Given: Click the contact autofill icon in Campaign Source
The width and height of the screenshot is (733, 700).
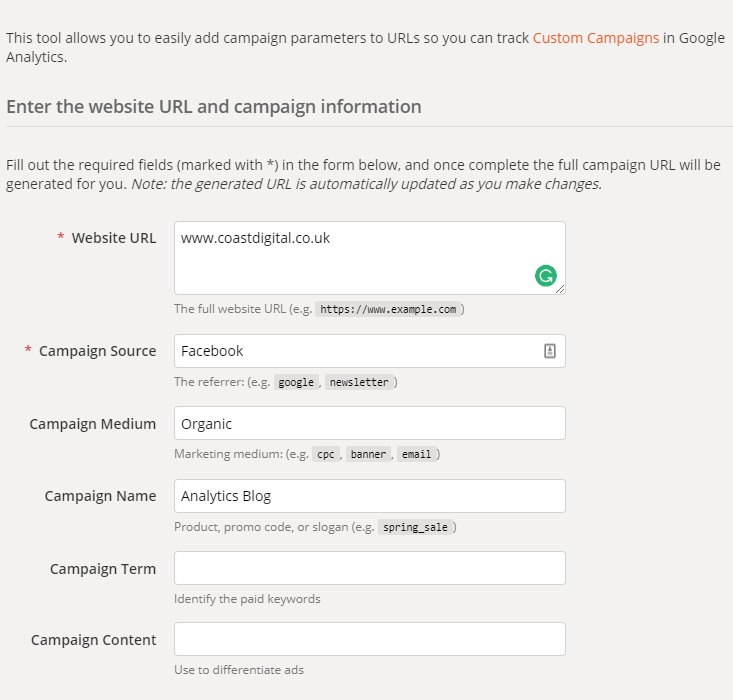Looking at the screenshot, I should [x=550, y=351].
